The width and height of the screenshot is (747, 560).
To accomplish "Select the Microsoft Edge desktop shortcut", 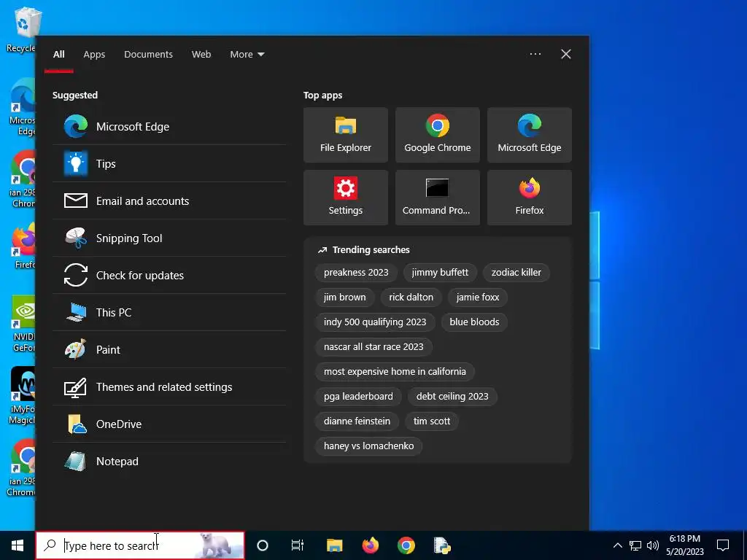I will point(23,108).
